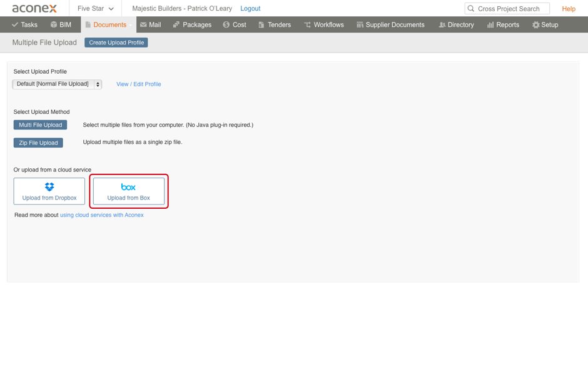The height and width of the screenshot is (367, 588).
Task: Open the Packages menu
Action: point(193,25)
